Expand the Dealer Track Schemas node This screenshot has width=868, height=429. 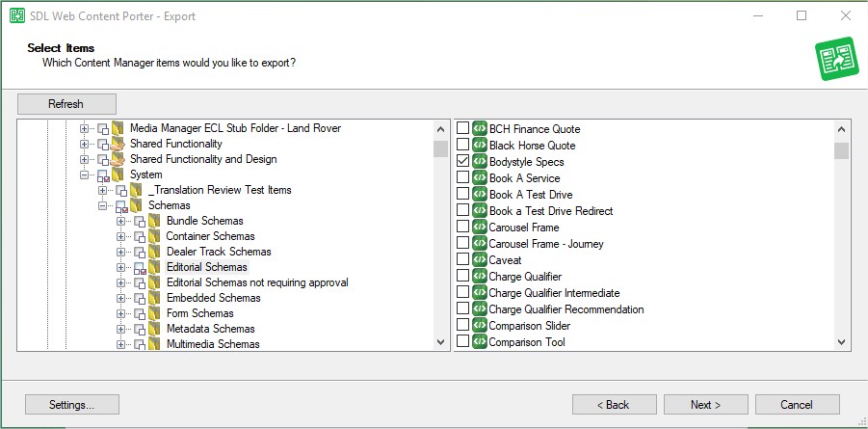pyautogui.click(x=120, y=252)
